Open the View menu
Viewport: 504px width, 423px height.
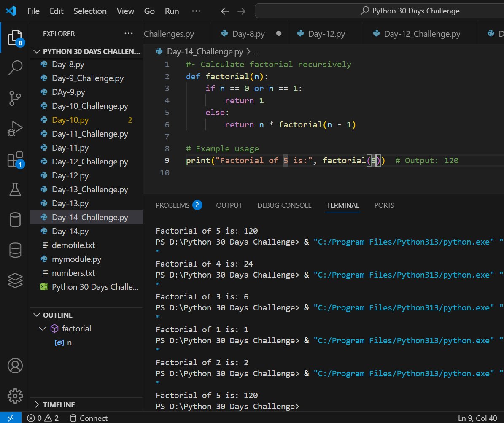(x=125, y=11)
